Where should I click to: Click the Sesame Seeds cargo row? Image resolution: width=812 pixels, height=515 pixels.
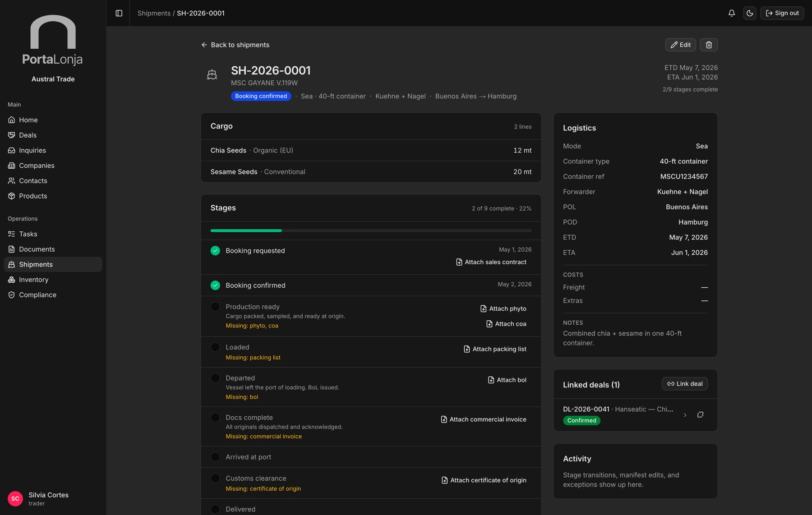371,172
